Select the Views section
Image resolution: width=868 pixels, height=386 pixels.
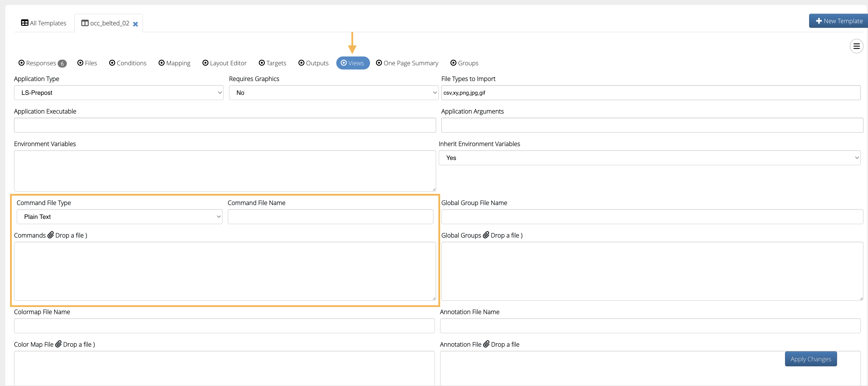[353, 63]
